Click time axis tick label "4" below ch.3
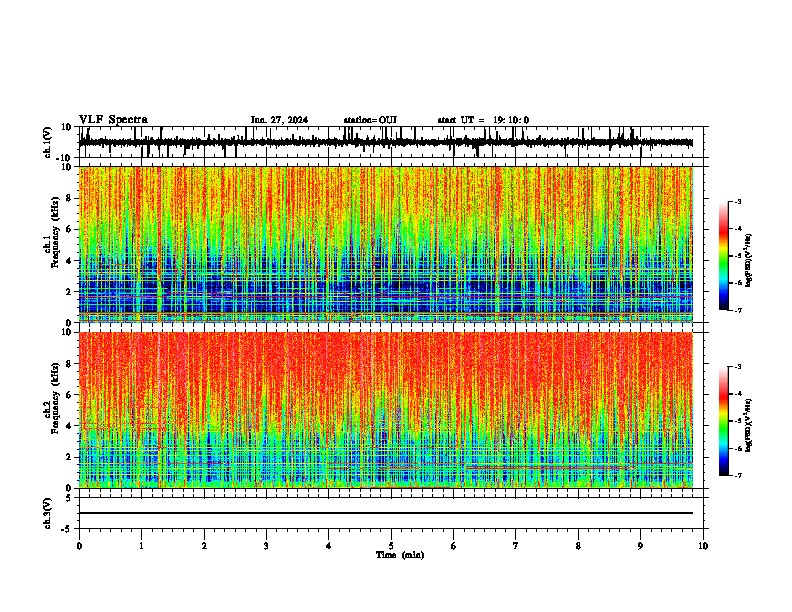The width and height of the screenshot is (792, 612). [329, 546]
